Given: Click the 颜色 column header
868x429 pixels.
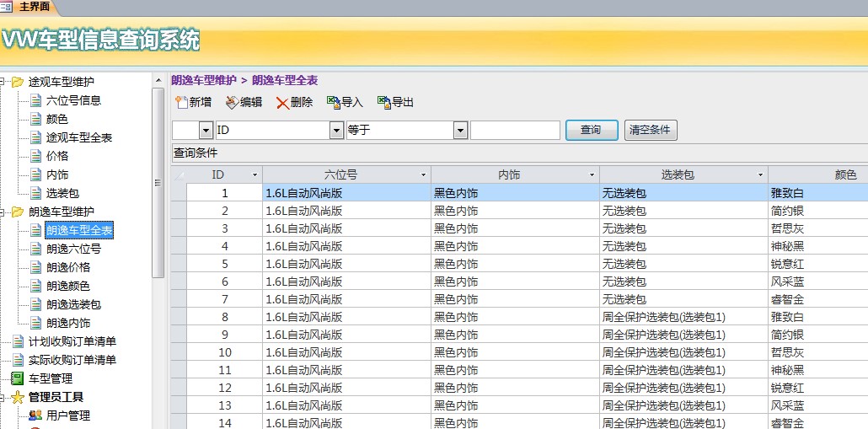Looking at the screenshot, I should [818, 175].
